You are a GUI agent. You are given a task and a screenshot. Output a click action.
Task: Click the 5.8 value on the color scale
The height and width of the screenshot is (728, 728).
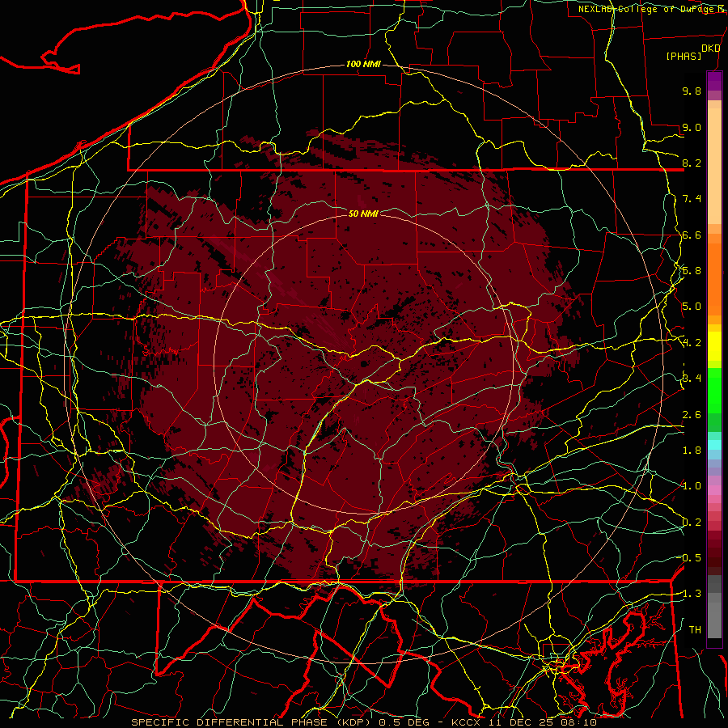692,271
